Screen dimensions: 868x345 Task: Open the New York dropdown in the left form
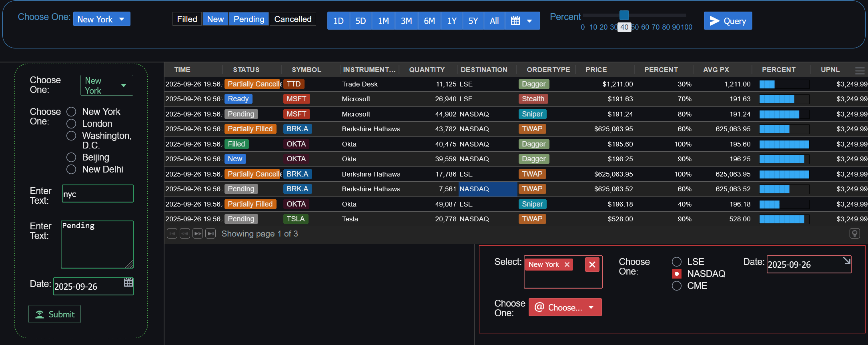click(x=106, y=85)
